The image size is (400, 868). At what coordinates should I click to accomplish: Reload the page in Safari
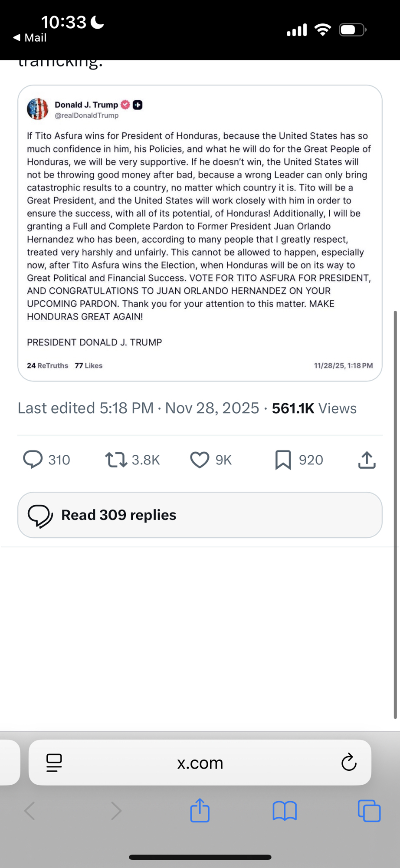pyautogui.click(x=349, y=763)
